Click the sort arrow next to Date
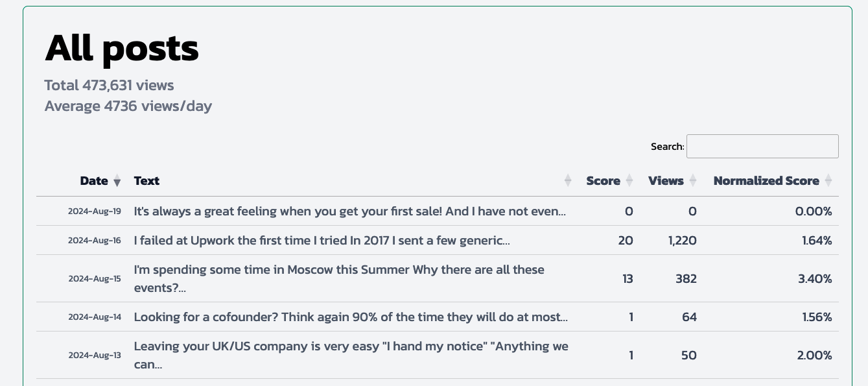Viewport: 868px width, 386px height. click(117, 181)
